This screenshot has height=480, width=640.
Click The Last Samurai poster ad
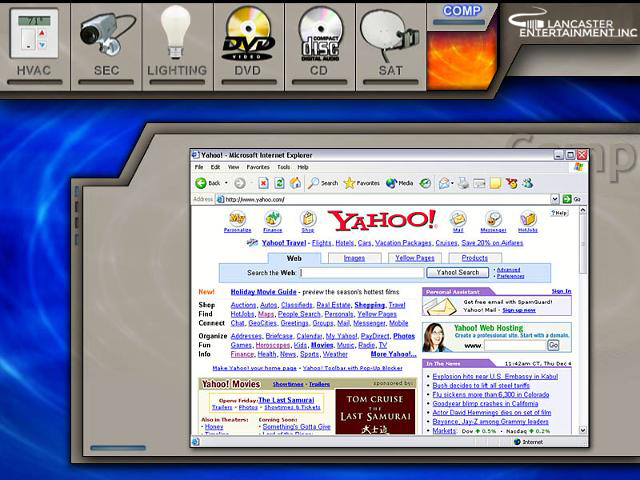coord(375,411)
